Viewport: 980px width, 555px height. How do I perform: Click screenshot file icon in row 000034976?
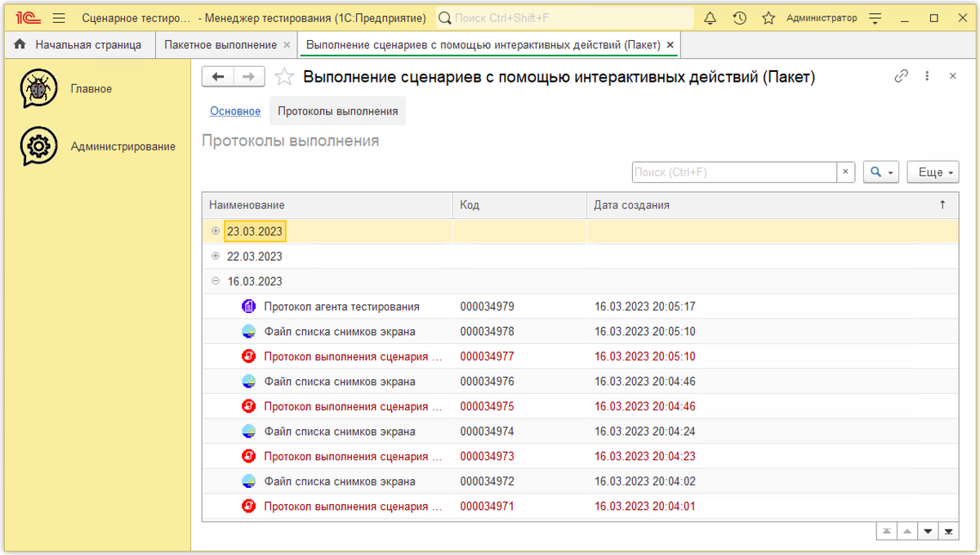[x=249, y=382]
